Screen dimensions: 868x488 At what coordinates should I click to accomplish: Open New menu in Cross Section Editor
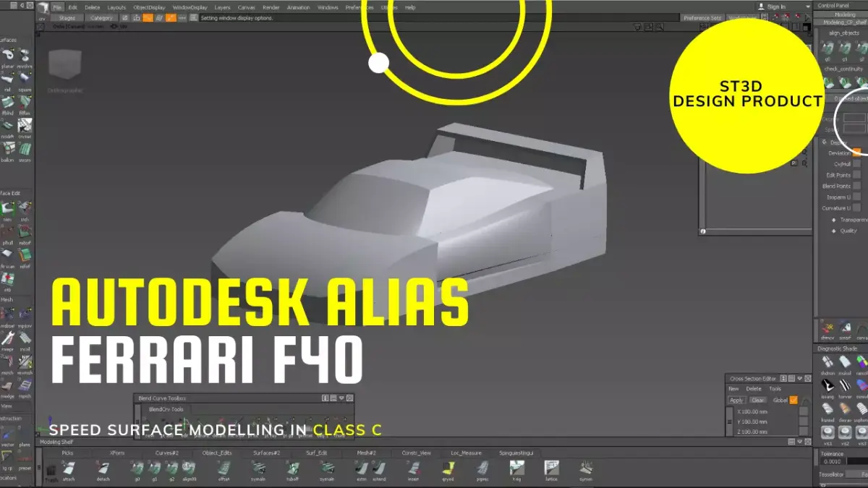pyautogui.click(x=733, y=389)
